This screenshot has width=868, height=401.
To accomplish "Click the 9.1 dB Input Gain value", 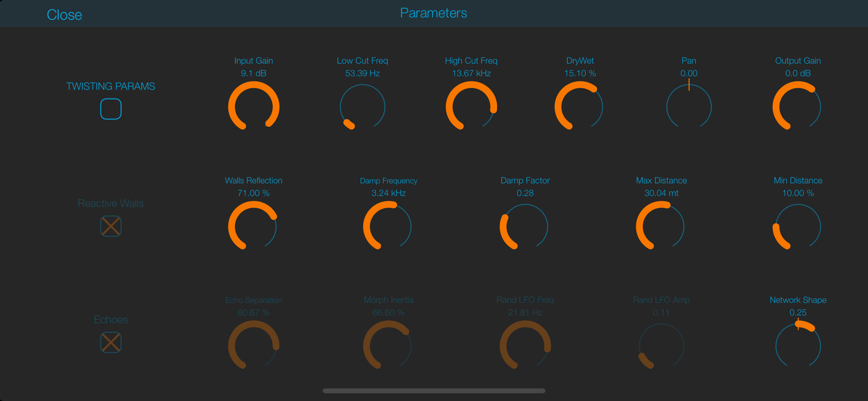I will 254,73.
